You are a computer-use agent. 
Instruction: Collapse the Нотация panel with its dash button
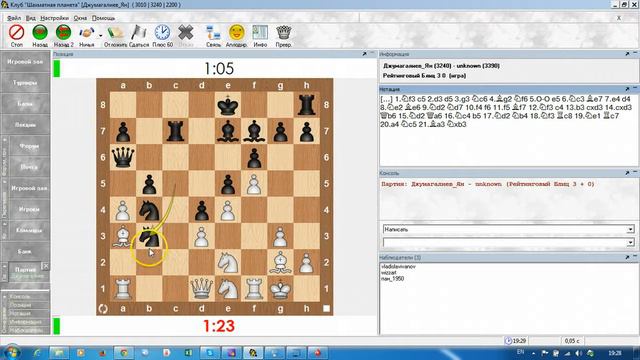pos(635,88)
